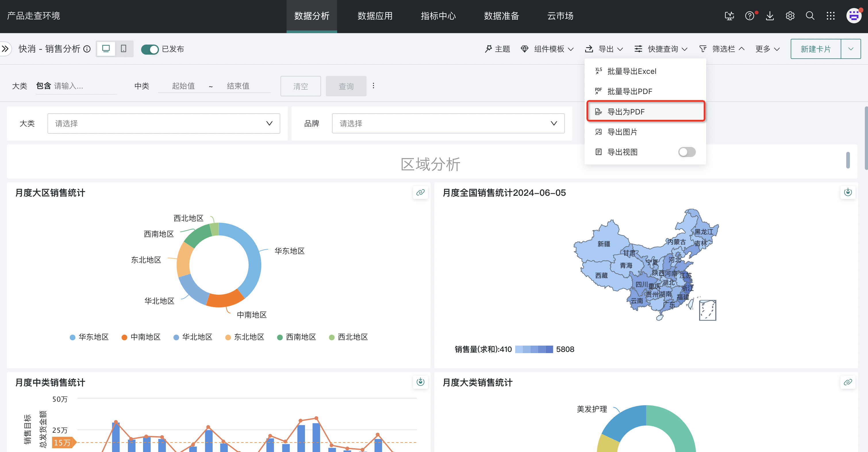Click the 查询 button
868x452 pixels.
click(x=346, y=86)
